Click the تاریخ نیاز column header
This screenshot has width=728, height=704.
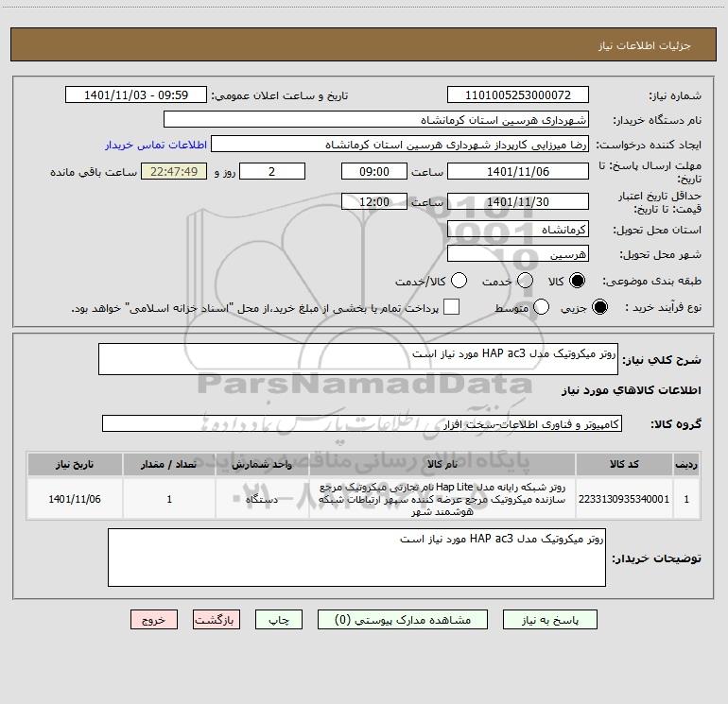tap(75, 465)
